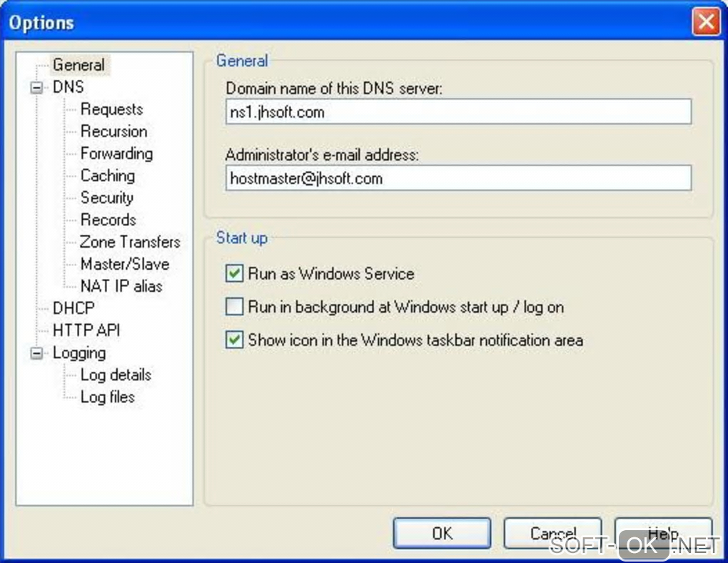Click the Administrator's e-mail address field
728x563 pixels.
click(x=458, y=178)
